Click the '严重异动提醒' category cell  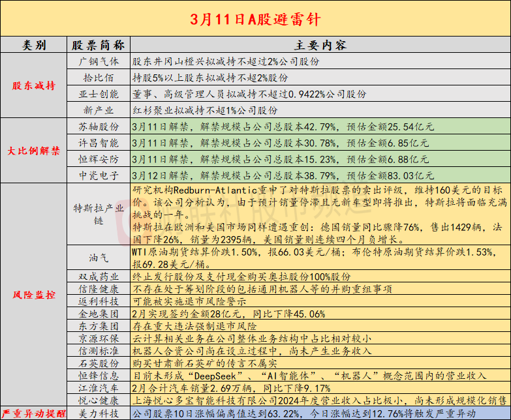point(33,413)
